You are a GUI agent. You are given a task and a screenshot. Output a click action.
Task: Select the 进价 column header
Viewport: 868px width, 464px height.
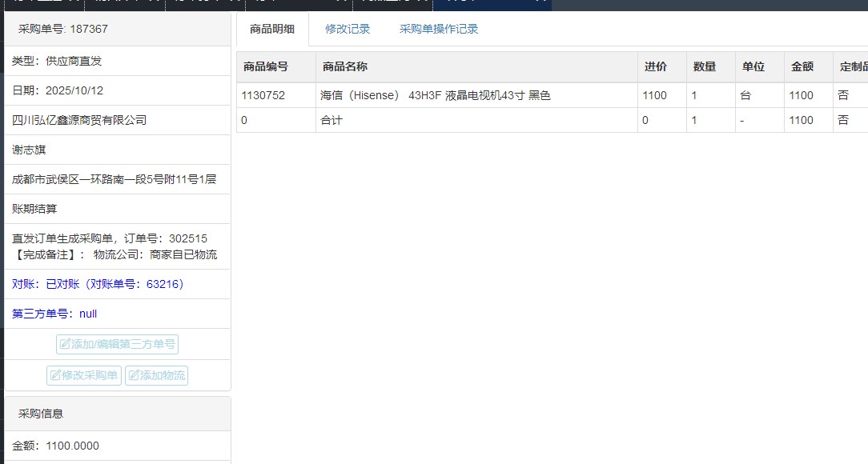click(x=655, y=67)
